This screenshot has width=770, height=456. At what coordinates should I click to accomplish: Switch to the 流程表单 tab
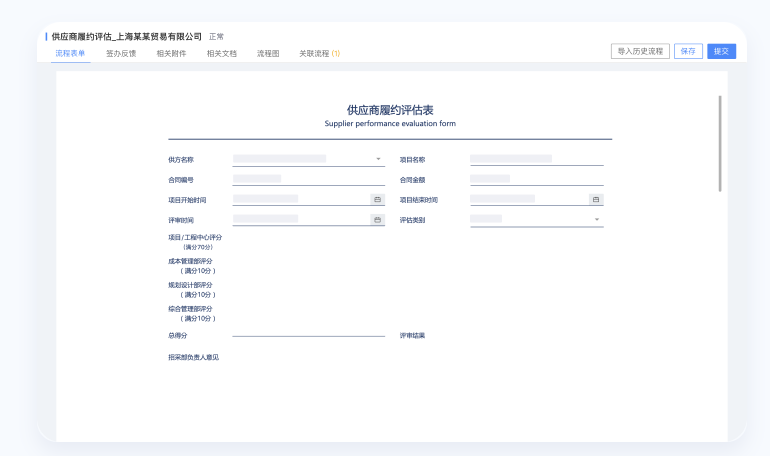click(70, 53)
